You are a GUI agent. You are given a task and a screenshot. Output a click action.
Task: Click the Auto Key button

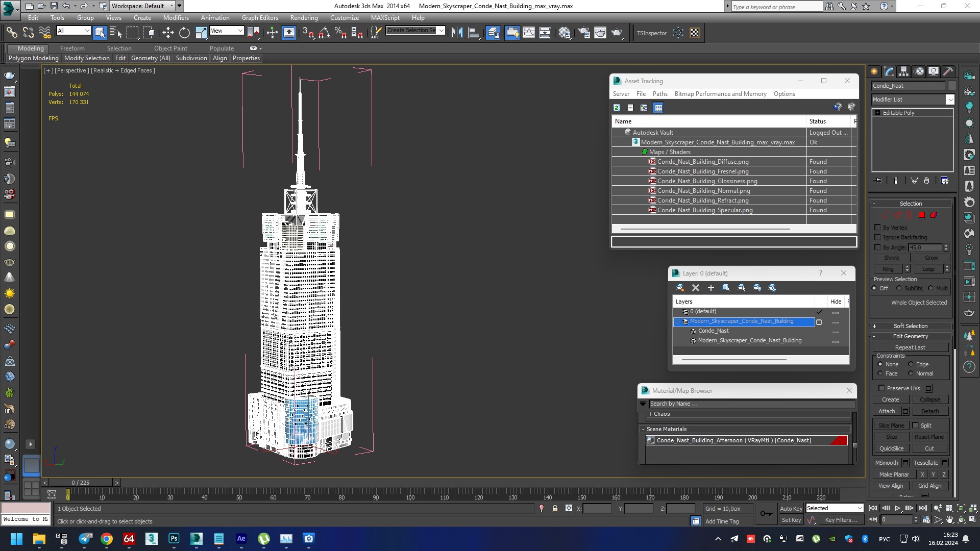tap(791, 509)
